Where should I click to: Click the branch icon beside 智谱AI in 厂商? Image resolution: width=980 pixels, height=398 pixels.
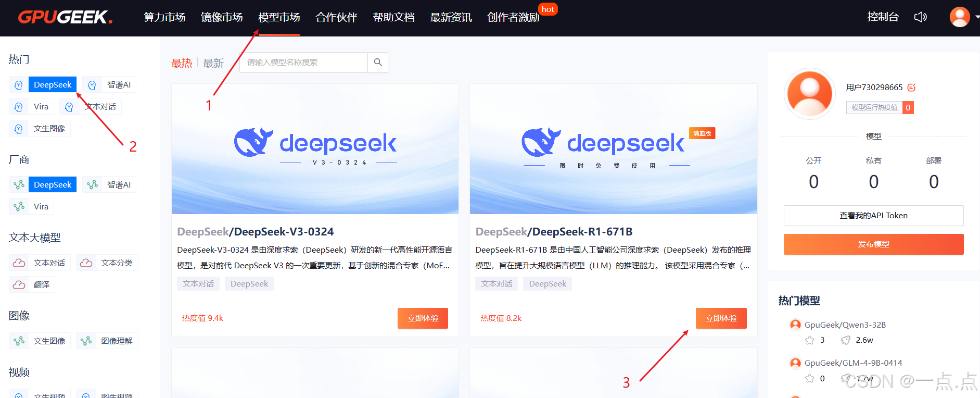coord(92,184)
